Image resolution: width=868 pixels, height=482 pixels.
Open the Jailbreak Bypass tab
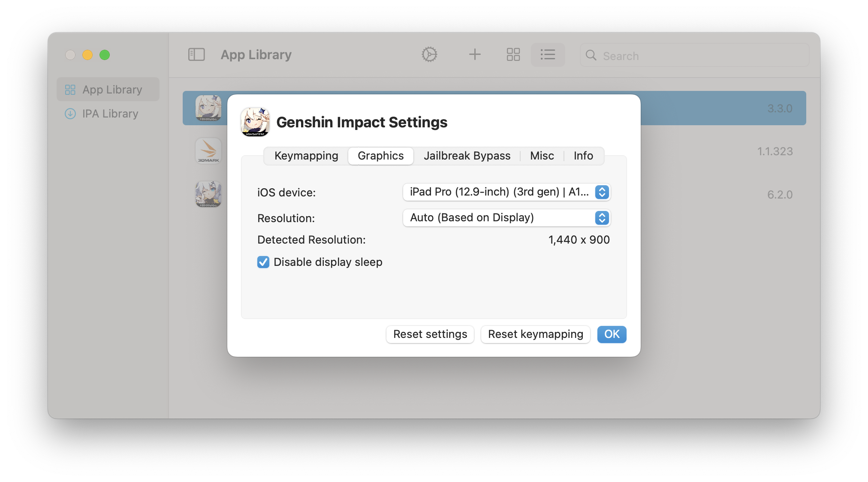point(467,156)
